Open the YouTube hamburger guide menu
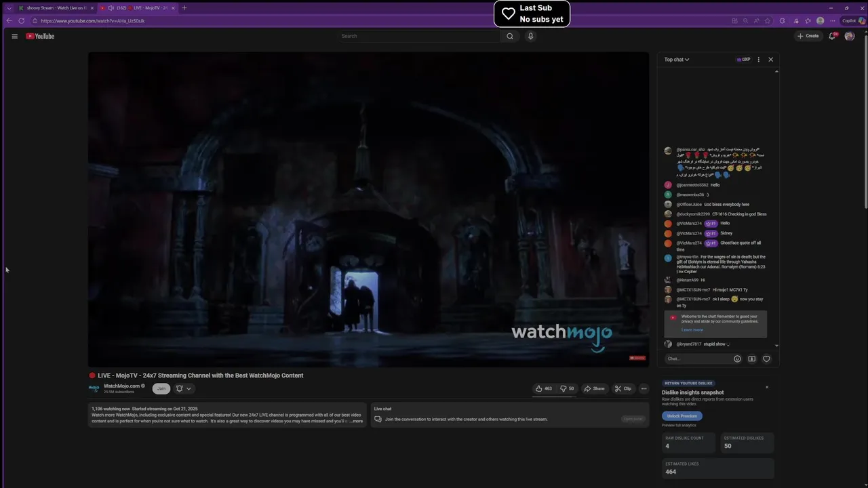This screenshot has width=868, height=488. click(14, 36)
